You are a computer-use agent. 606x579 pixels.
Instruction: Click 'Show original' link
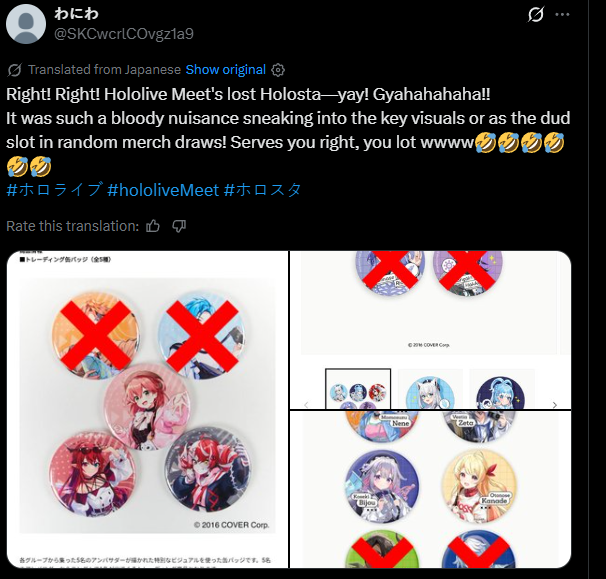pyautogui.click(x=226, y=70)
